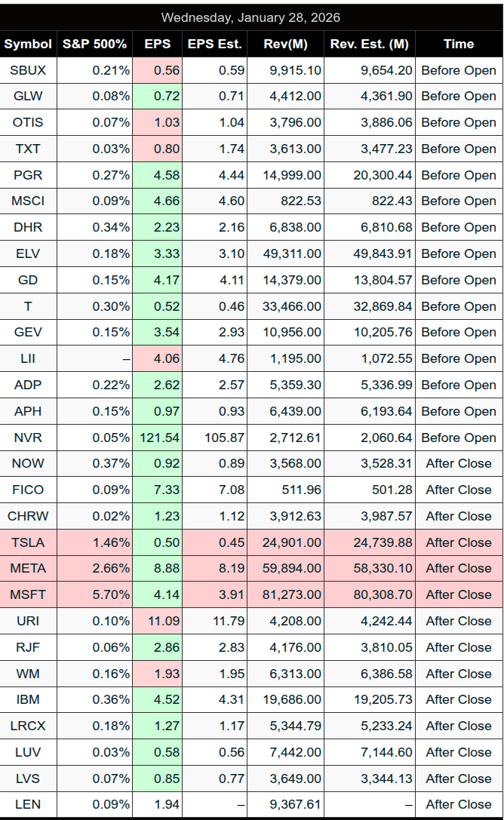Click the Time column header

(459, 44)
